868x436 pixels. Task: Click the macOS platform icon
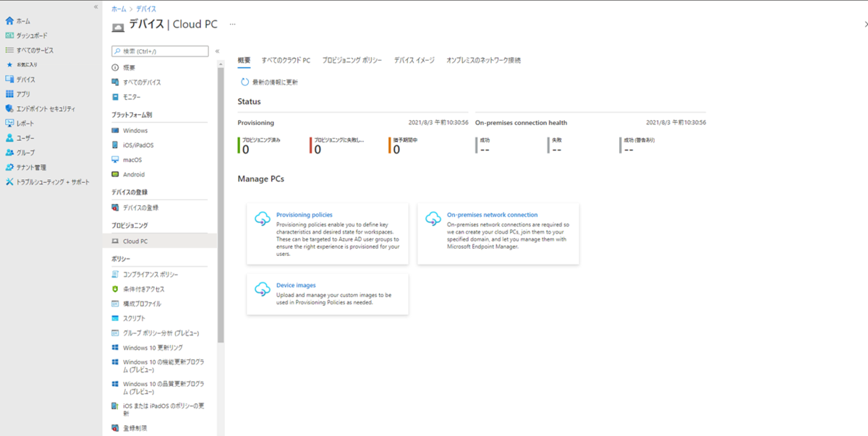115,159
